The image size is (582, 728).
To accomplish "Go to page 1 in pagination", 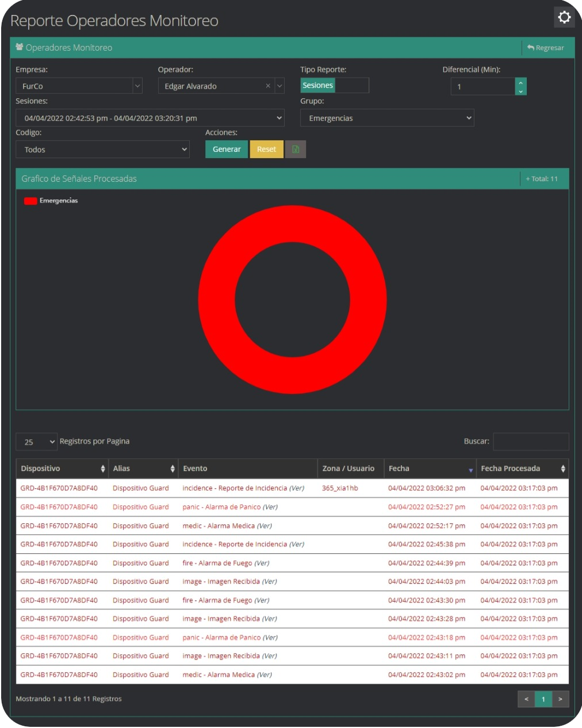I will 543,699.
